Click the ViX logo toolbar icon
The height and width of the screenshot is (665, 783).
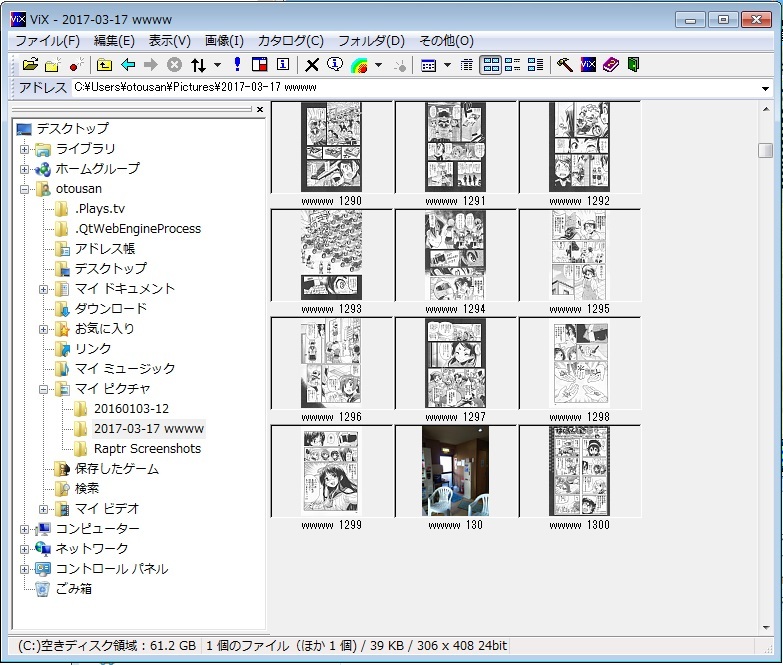coord(588,65)
